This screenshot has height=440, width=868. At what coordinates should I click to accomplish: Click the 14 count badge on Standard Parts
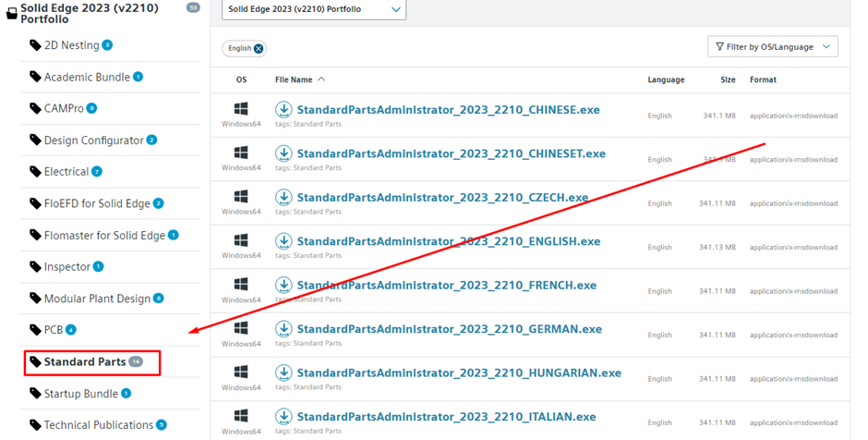coord(136,361)
